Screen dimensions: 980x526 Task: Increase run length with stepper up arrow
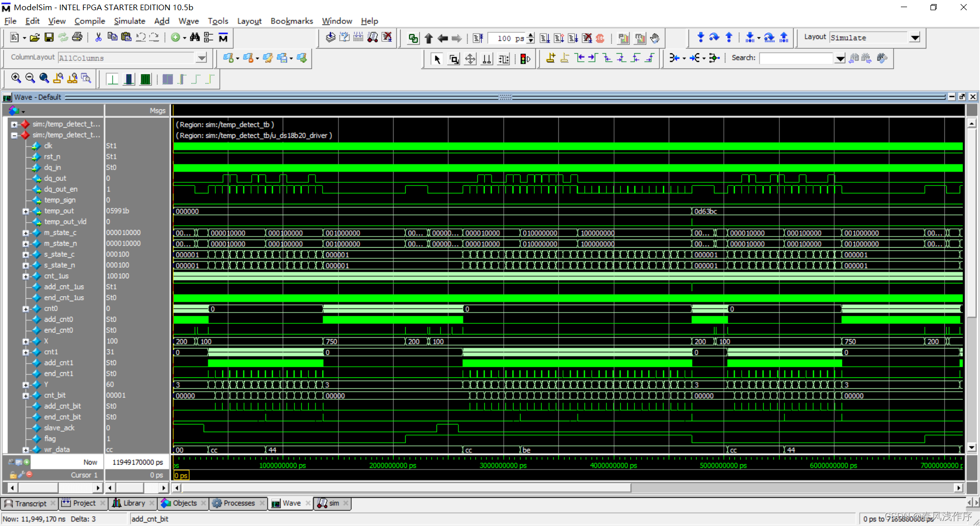tap(531, 35)
